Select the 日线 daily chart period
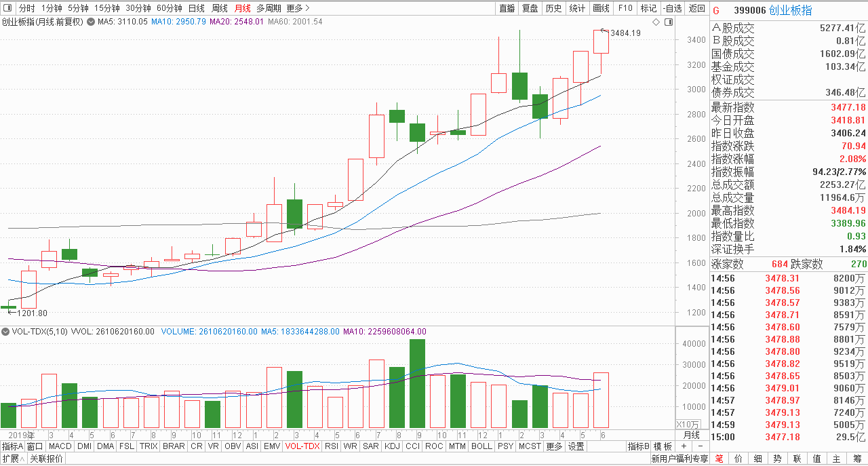Screen dimensions: 868x466 [x=196, y=8]
